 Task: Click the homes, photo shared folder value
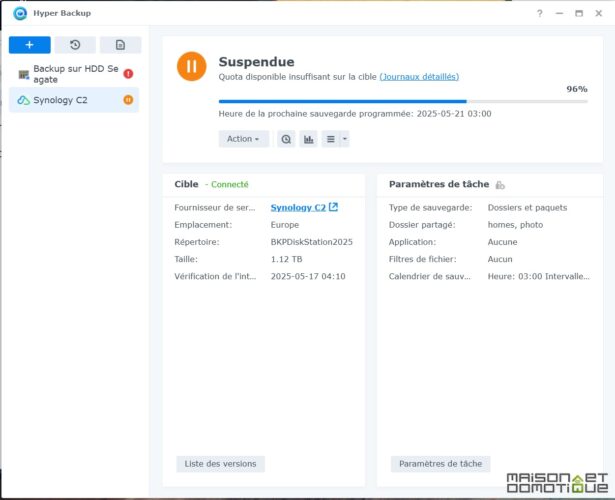tap(515, 225)
